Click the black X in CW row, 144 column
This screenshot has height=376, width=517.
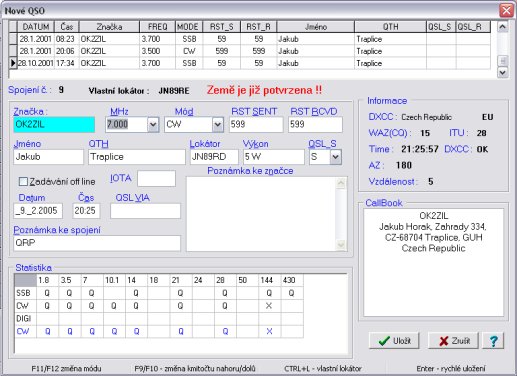point(269,306)
